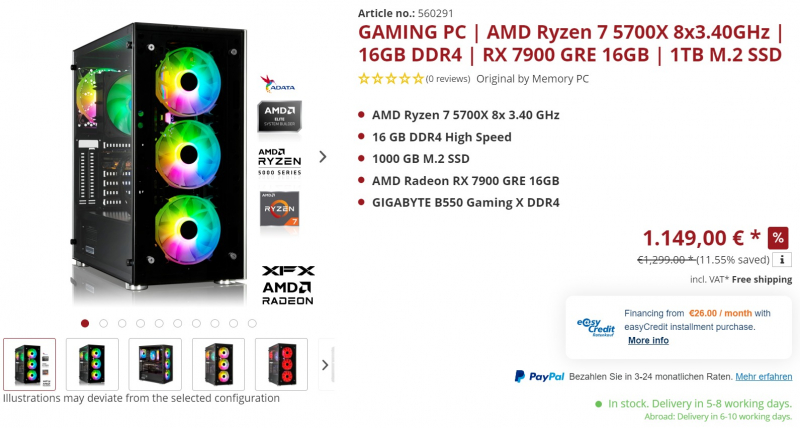Click the XFX AMD Radeon logo

point(288,285)
